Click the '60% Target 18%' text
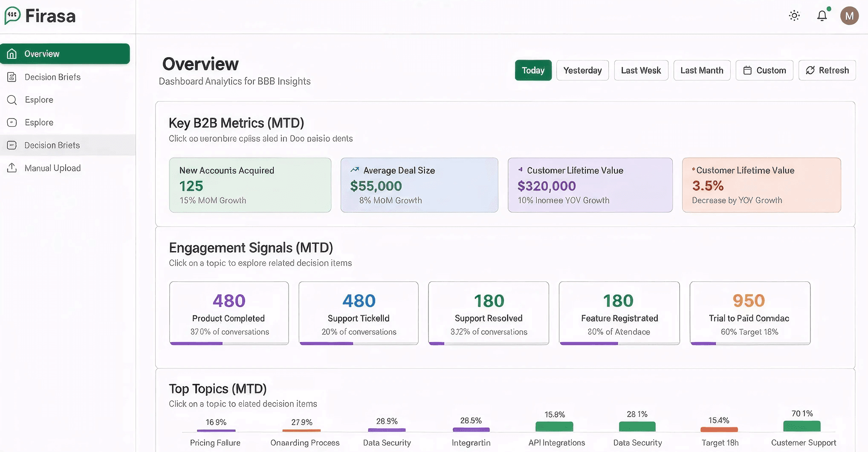 point(749,332)
